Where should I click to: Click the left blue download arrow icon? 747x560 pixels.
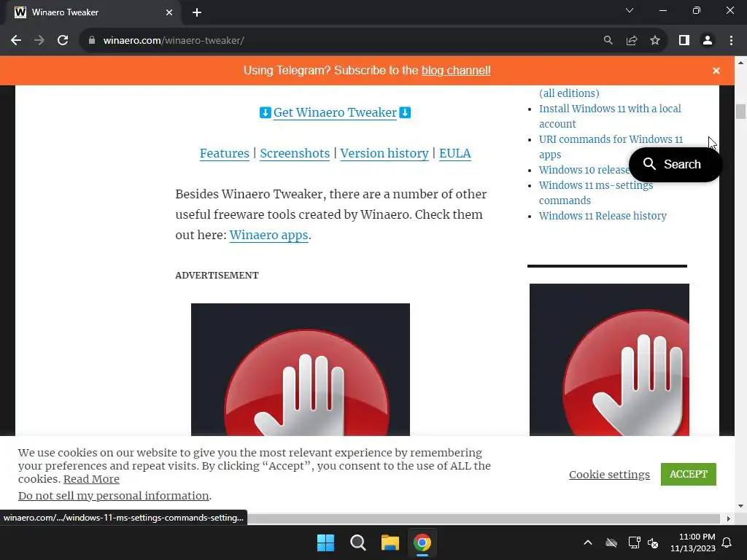(266, 112)
